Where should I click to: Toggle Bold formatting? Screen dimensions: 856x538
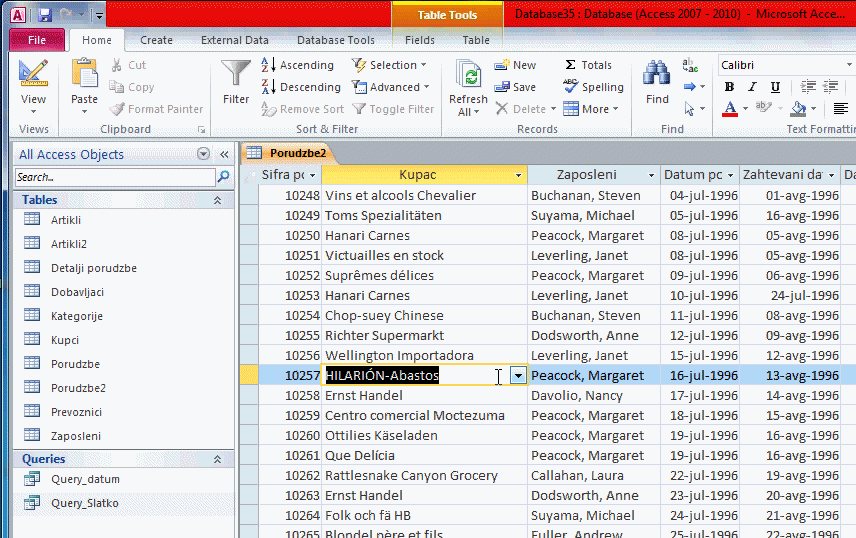click(729, 87)
